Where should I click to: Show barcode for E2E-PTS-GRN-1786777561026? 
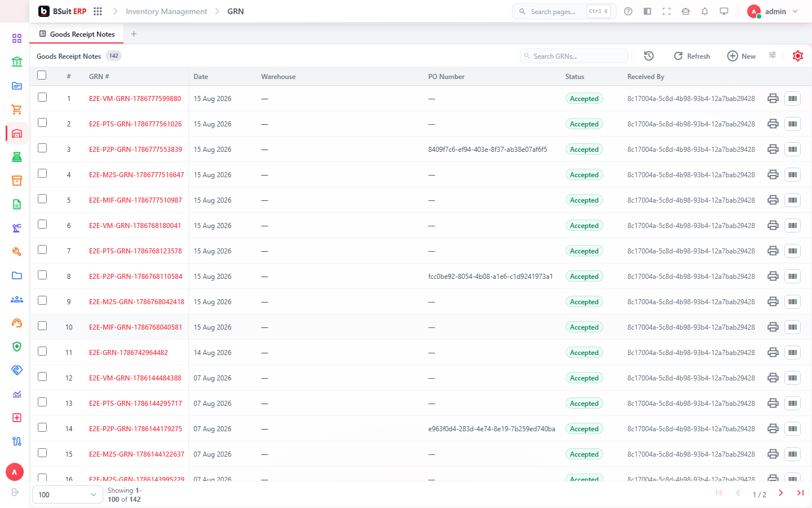tap(792, 124)
